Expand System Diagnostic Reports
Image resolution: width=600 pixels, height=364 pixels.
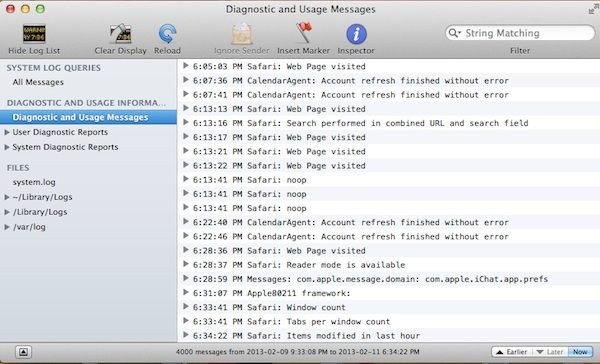pos(7,147)
